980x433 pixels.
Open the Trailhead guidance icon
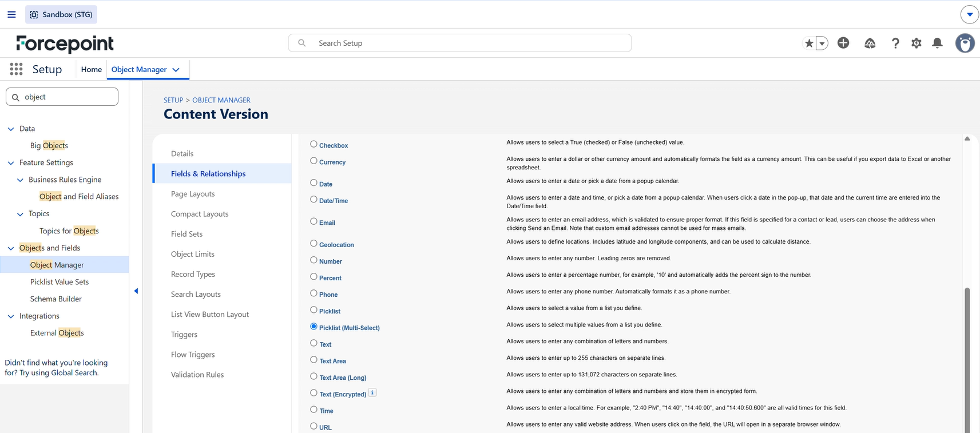point(870,43)
